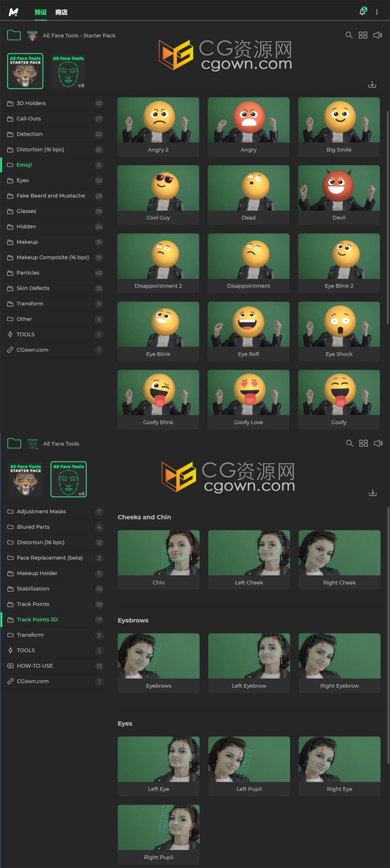Click the download icon in AE Face Tools panel
This screenshot has width=390, height=868.
(x=372, y=493)
